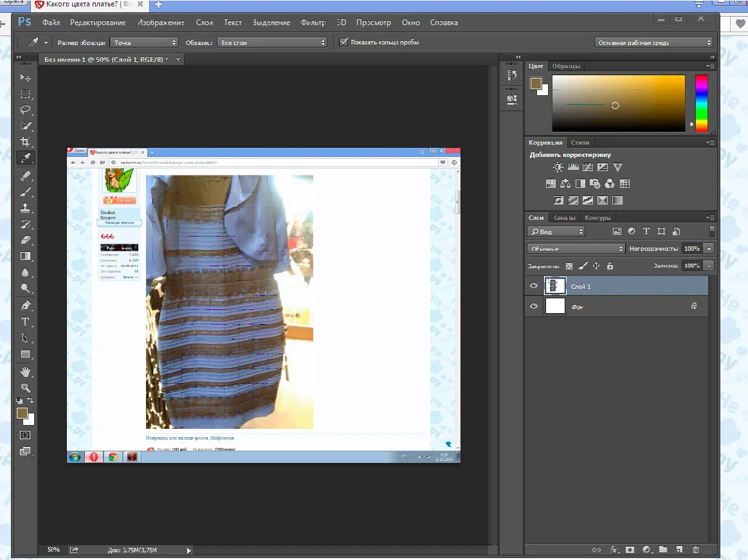This screenshot has height=560, width=748.
Task: Switch to the 'Стили' panel tab
Action: [580, 142]
